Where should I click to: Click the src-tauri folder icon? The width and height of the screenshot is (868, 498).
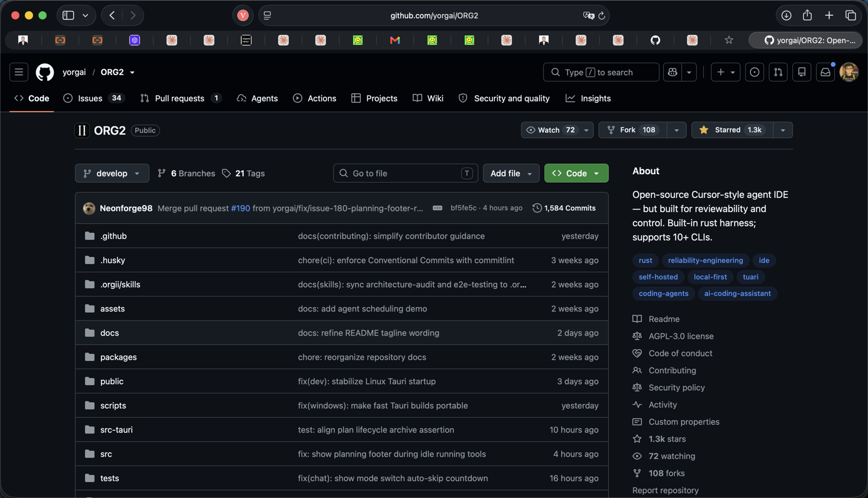90,429
